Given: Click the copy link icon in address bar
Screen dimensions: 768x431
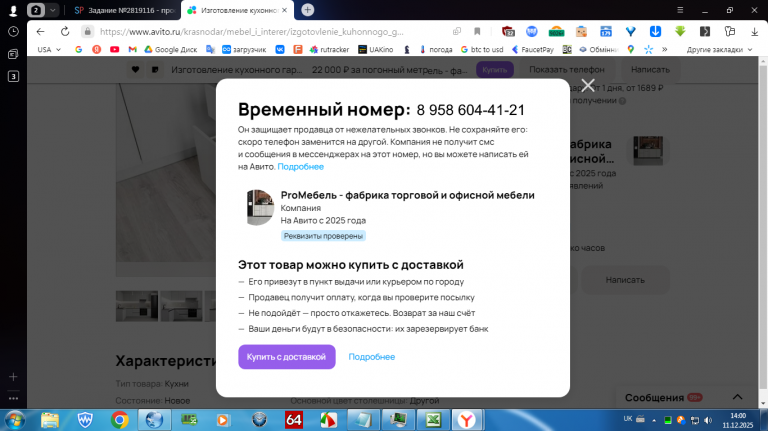Looking at the screenshot, I should 456,31.
